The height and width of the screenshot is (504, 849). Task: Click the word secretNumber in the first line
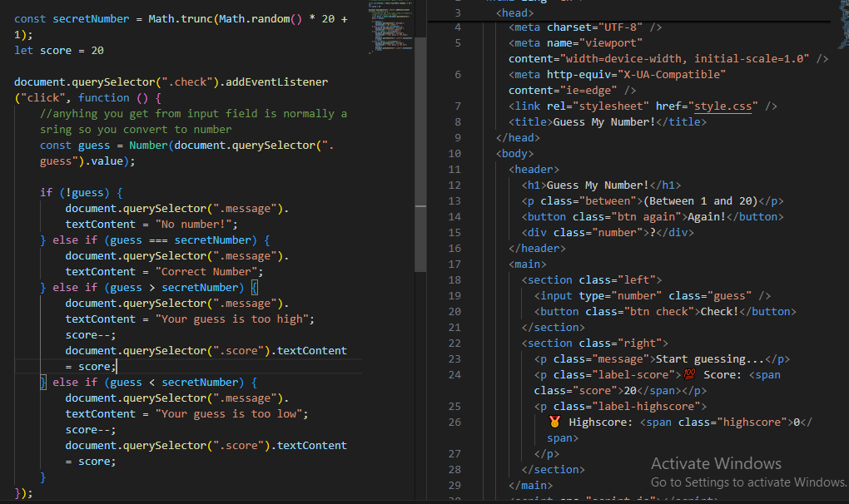point(91,19)
